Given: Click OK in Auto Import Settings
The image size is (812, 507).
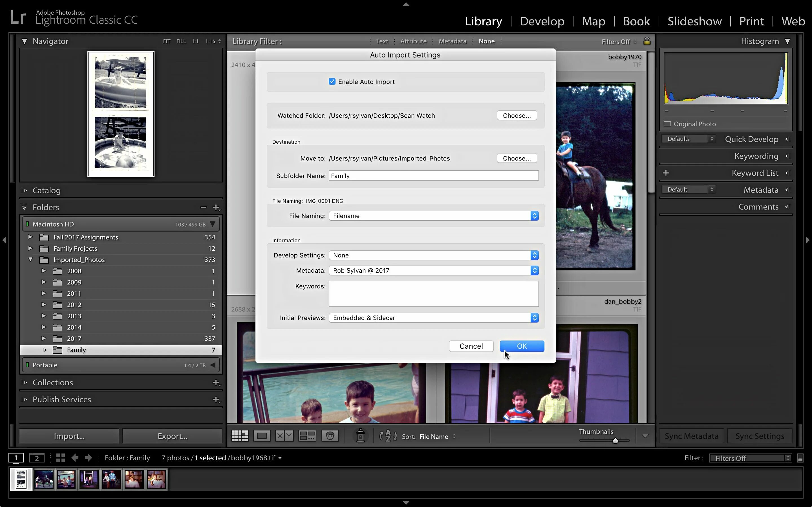Looking at the screenshot, I should (x=522, y=346).
